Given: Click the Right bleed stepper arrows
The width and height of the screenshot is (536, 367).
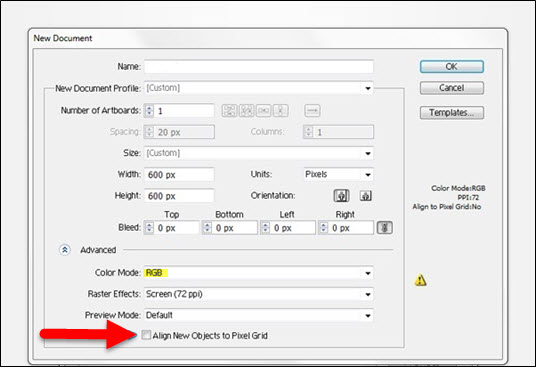Looking at the screenshot, I should tap(323, 228).
